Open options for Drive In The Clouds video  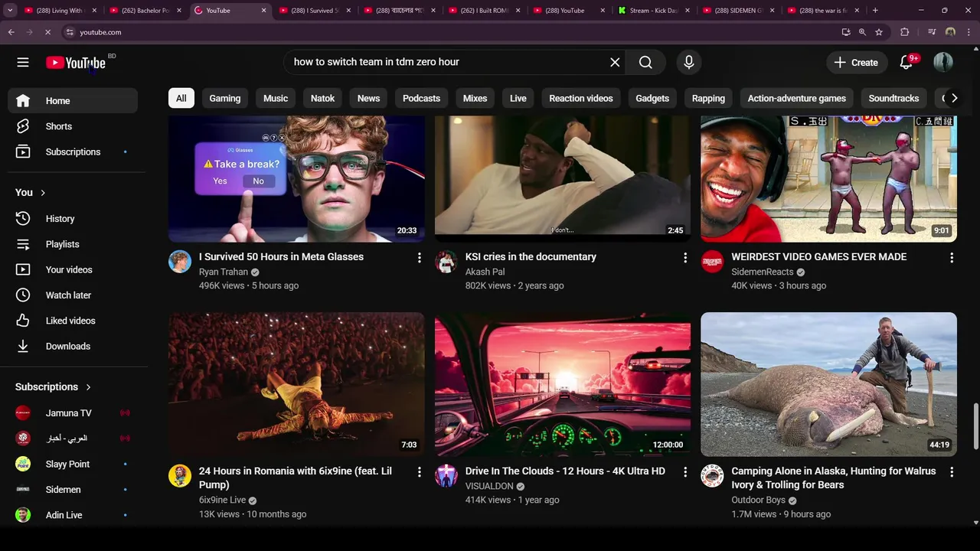point(685,472)
